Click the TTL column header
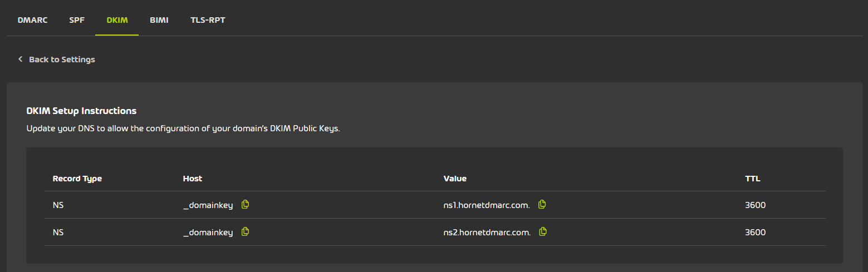The width and height of the screenshot is (868, 272). pos(753,179)
